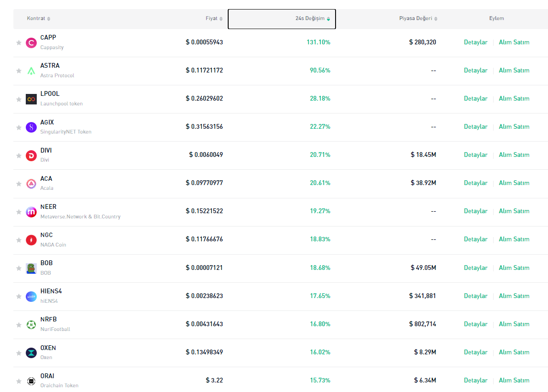Click the NAGA Coin name text

click(x=53, y=245)
